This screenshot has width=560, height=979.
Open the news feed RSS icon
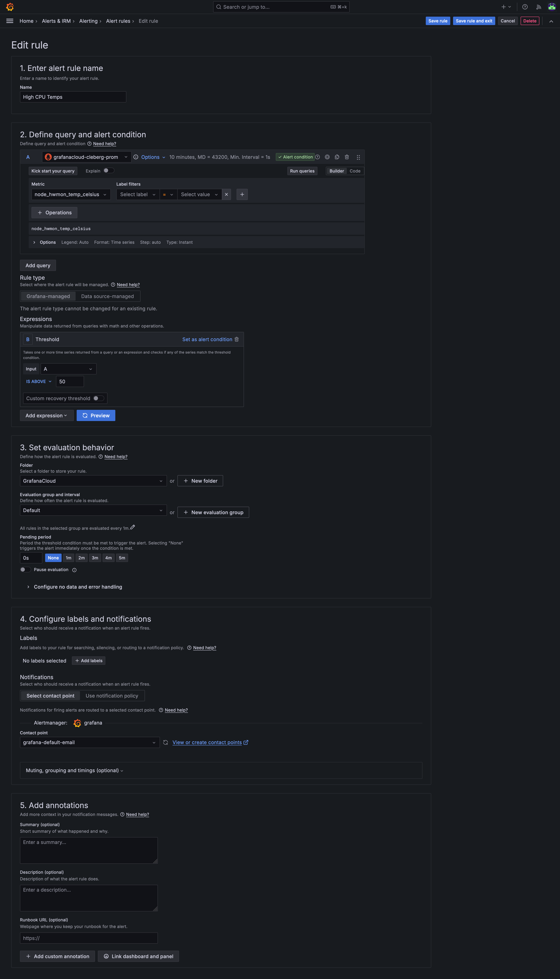pos(538,7)
